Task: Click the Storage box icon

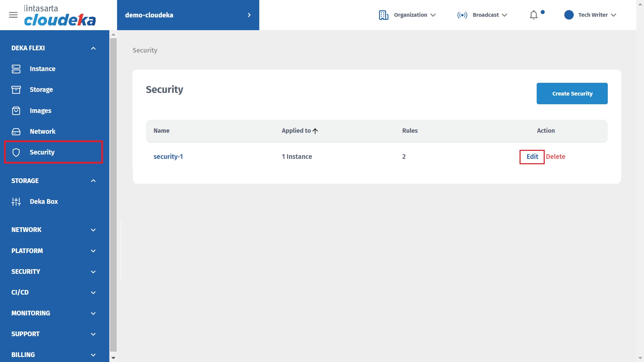Action: coord(16,89)
